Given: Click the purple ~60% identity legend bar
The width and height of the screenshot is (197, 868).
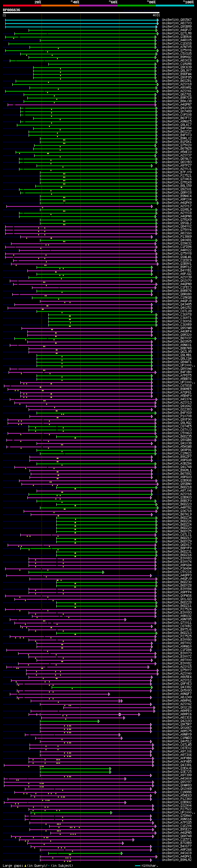Looking at the screenshot, I should 99,6.
